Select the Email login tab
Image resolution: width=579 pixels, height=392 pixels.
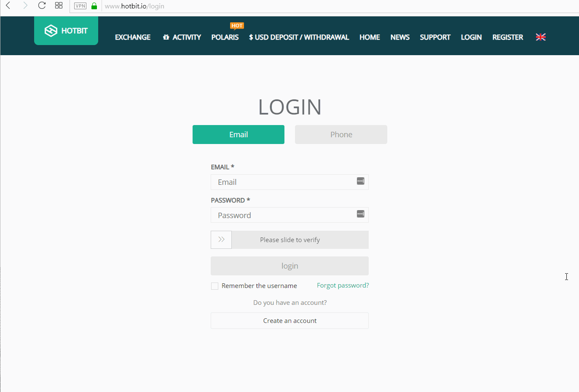pyautogui.click(x=239, y=135)
